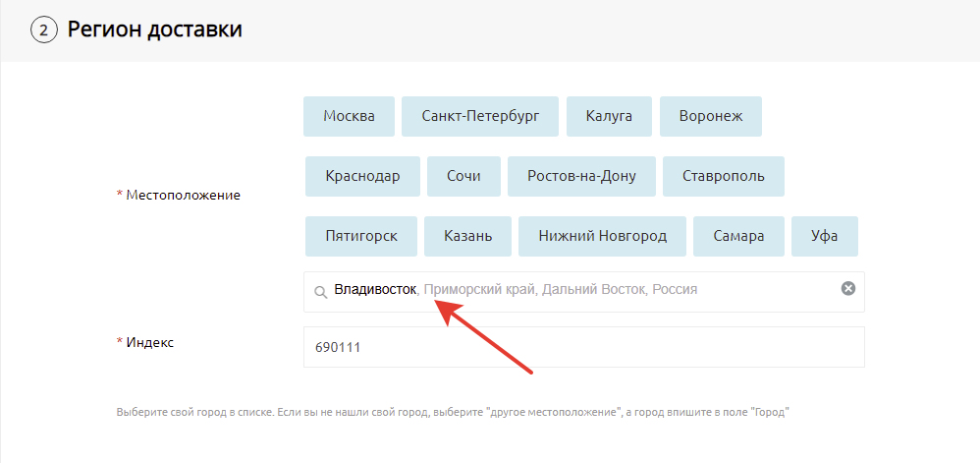Click the Нижний Новгород button
This screenshot has height=463, width=980.
(602, 237)
